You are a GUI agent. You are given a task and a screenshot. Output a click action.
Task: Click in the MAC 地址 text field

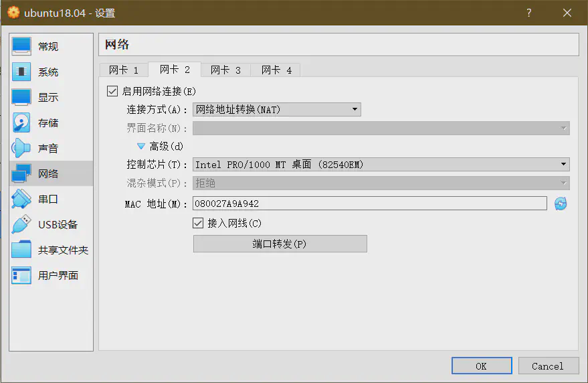point(369,204)
